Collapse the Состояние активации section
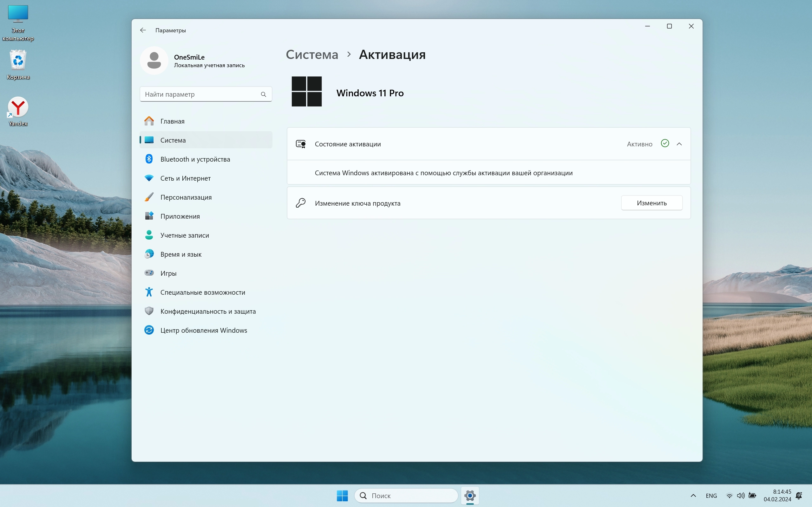The image size is (812, 507). 679,144
